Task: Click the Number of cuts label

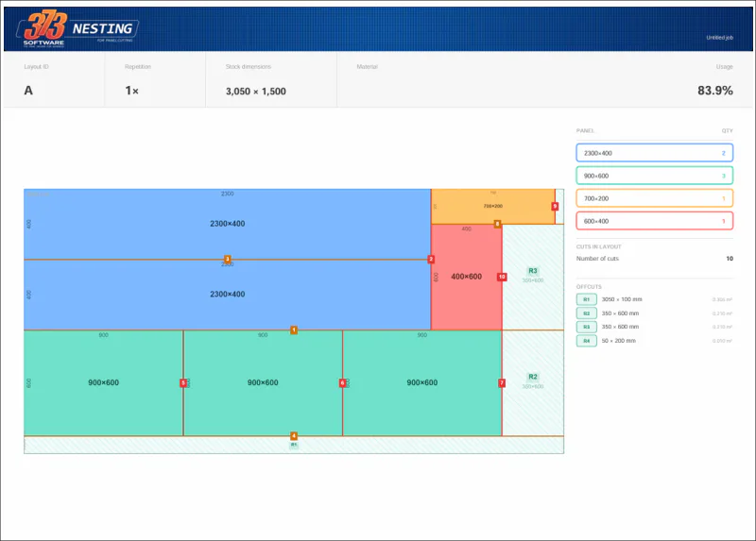Action: tap(597, 259)
